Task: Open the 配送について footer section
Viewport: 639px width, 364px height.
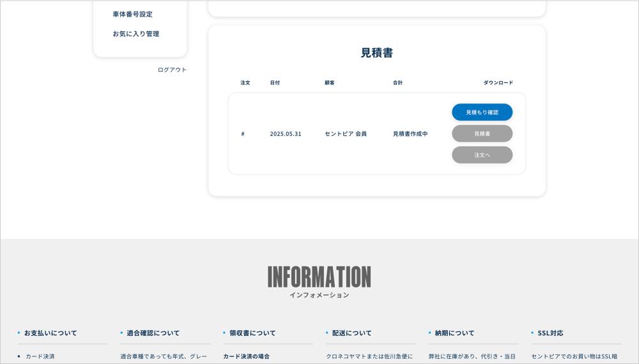Action: click(x=351, y=333)
